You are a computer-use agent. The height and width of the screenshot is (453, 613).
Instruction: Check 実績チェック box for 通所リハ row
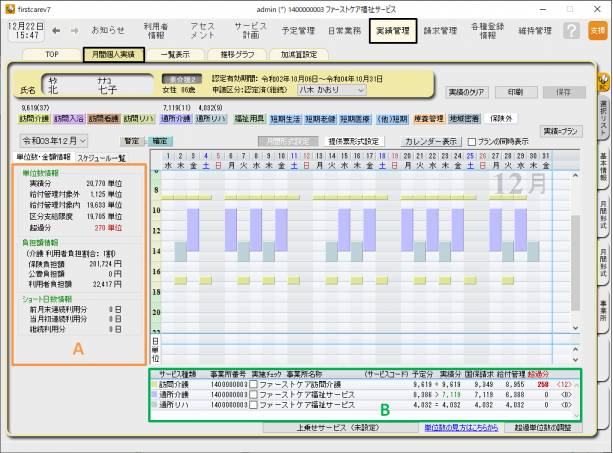(254, 405)
